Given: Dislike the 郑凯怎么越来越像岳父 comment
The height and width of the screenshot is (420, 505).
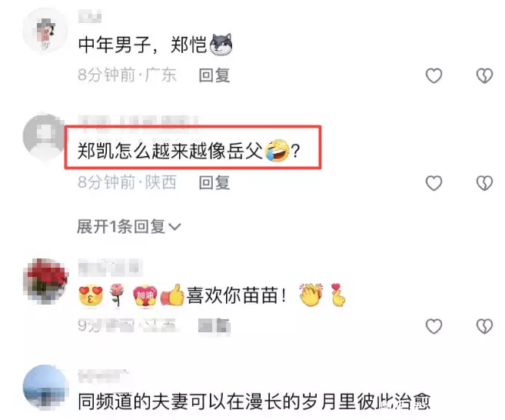Looking at the screenshot, I should click(x=484, y=183).
